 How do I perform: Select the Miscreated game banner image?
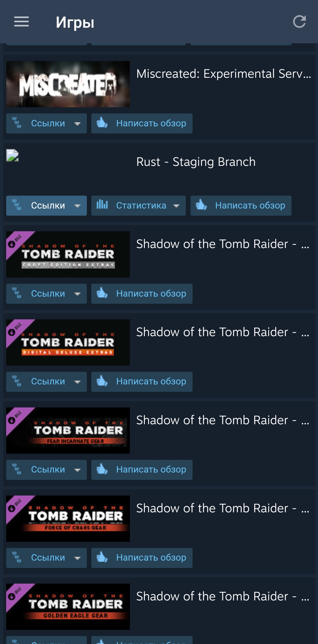click(68, 84)
